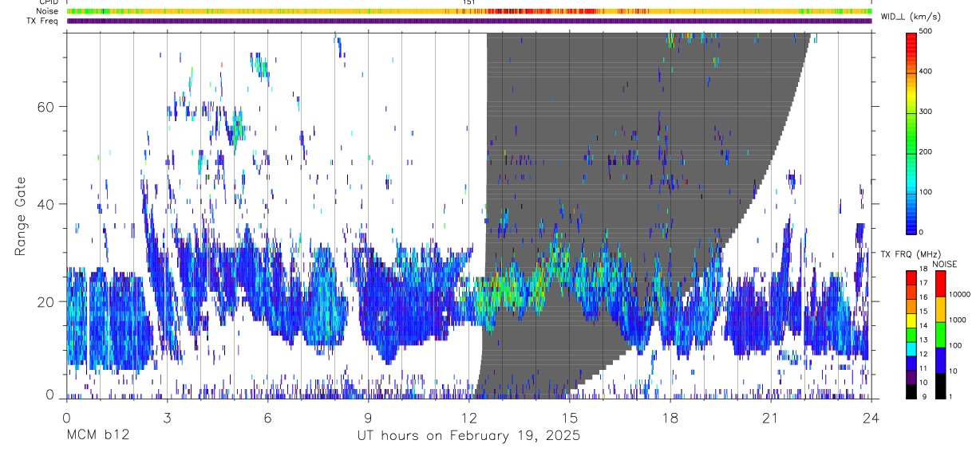Viewport: 980px width, 452px height.
Task: Click the x-axis tick label '18'
Action: click(670, 418)
